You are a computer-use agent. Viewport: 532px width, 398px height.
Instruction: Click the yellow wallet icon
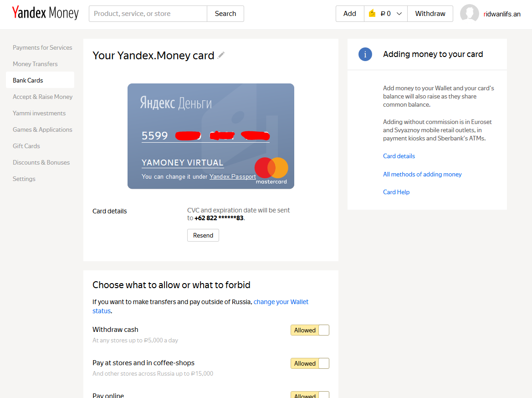pos(372,14)
